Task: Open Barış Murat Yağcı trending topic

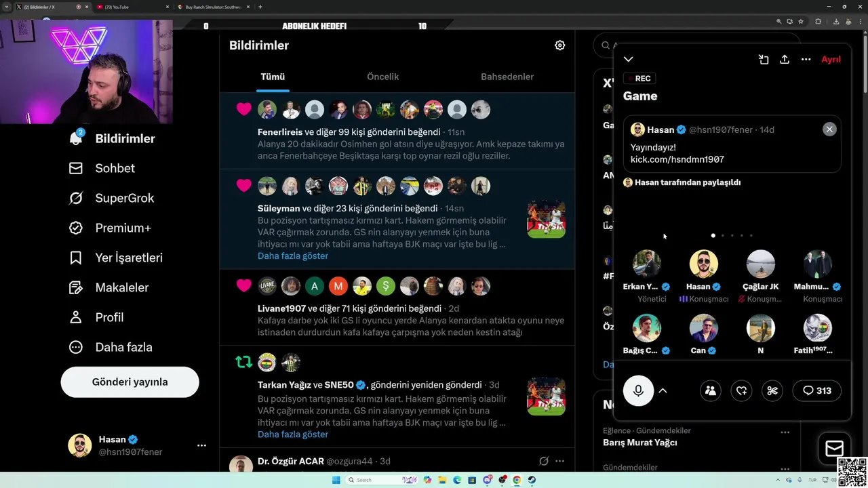Action: (640, 443)
